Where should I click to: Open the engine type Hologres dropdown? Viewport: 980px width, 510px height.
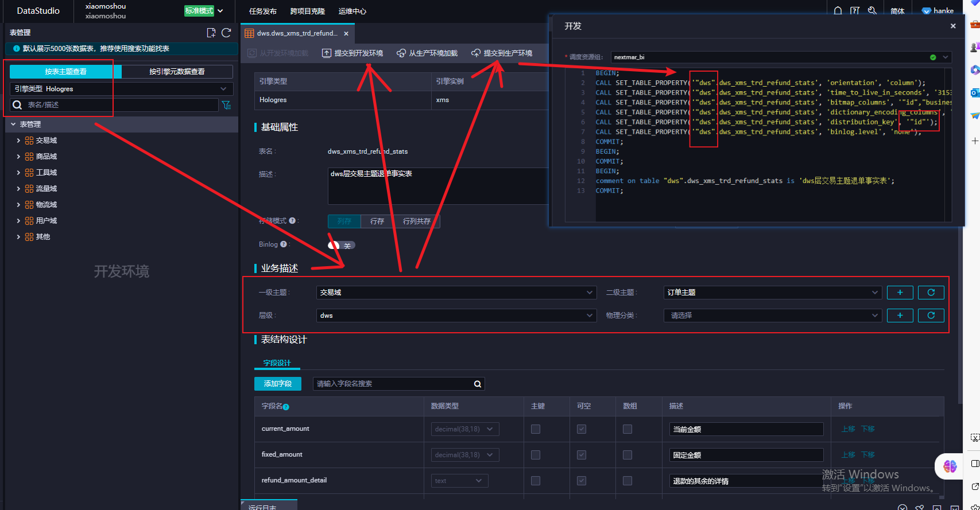pos(121,89)
